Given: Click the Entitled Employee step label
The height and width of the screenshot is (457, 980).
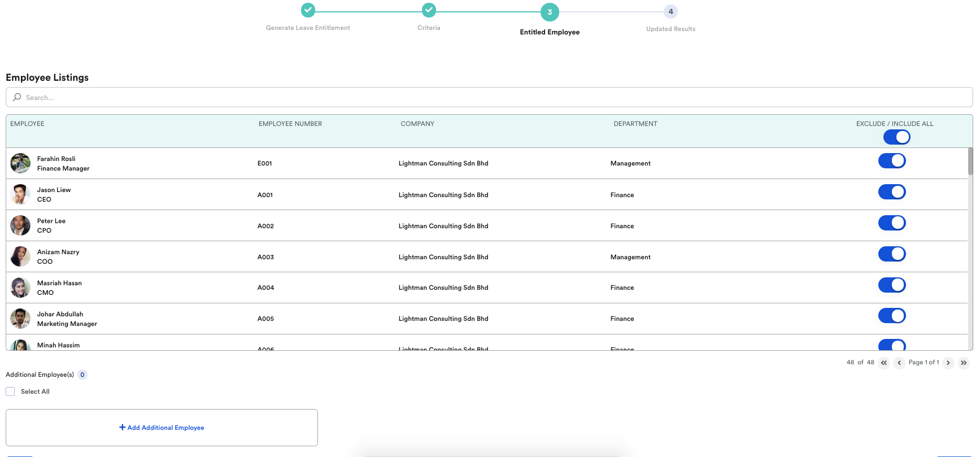Looking at the screenshot, I should (550, 32).
